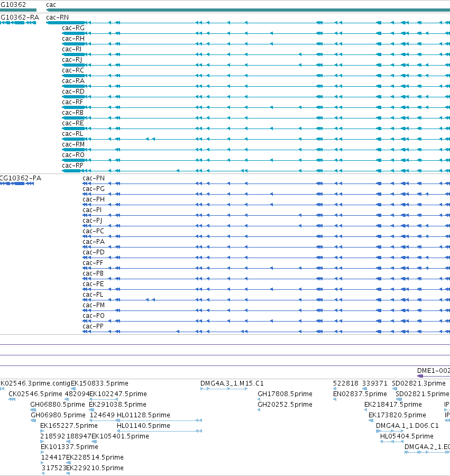Click EST EK150833.5prime
The width and height of the screenshot is (450, 476).
pyautogui.click(x=99, y=383)
